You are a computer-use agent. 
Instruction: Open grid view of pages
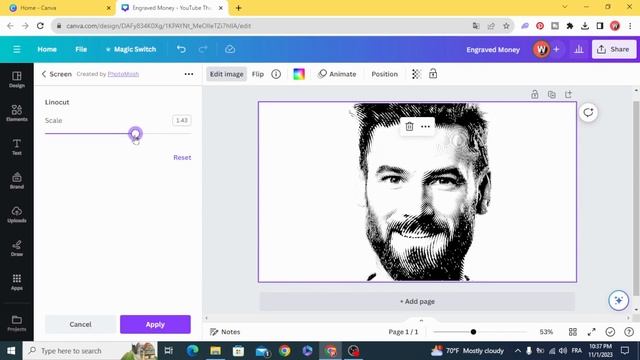573,332
